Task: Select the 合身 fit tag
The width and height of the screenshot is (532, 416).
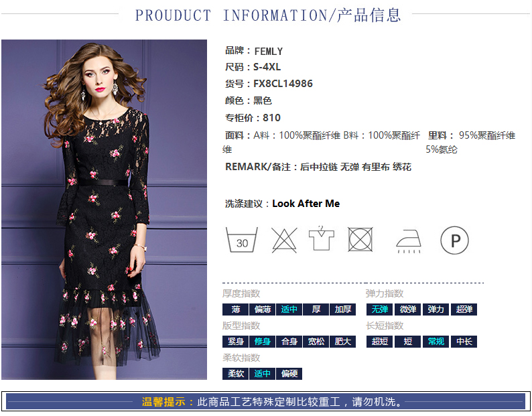Action: [289, 342]
